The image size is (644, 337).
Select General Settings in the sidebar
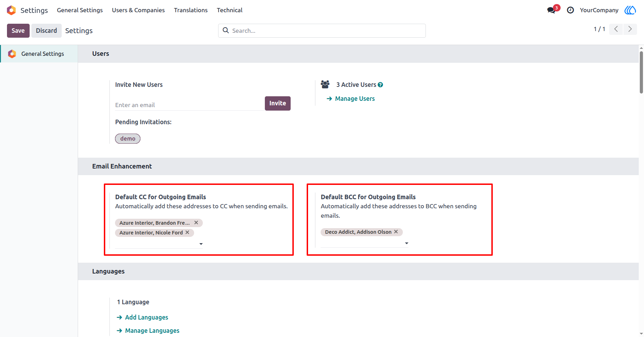(39, 54)
